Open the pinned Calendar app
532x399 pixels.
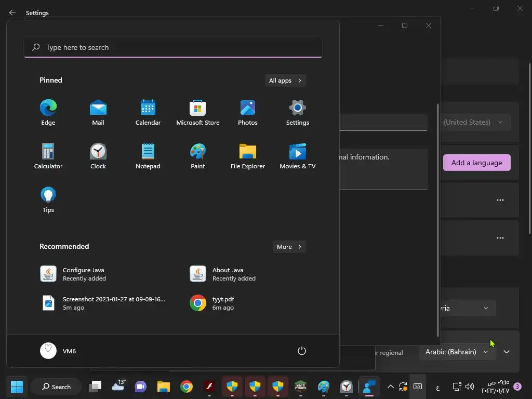[148, 113]
